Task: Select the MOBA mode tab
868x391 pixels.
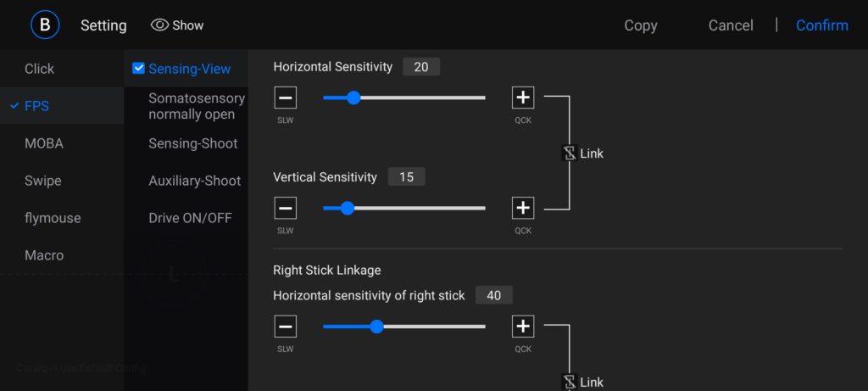Action: [x=44, y=143]
